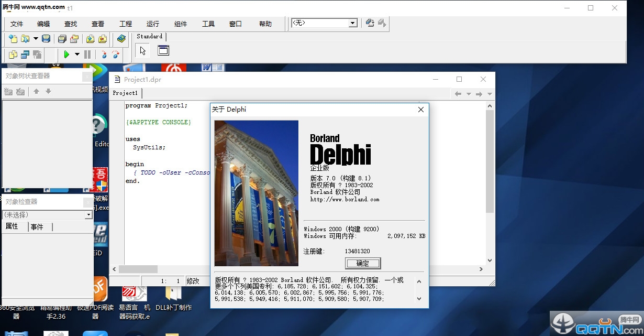Image resolution: width=644 pixels, height=336 pixels.
Task: Click the Step Over debug icon
Action: coord(116,55)
